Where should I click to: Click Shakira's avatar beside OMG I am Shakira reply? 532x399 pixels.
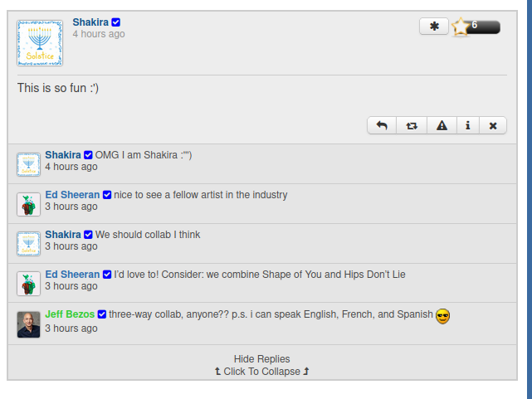pyautogui.click(x=28, y=164)
